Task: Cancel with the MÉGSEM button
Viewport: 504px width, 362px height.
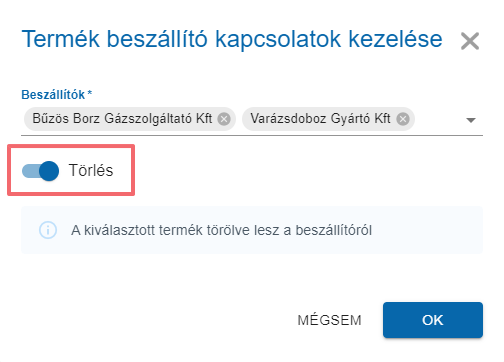Action: pyautogui.click(x=329, y=320)
